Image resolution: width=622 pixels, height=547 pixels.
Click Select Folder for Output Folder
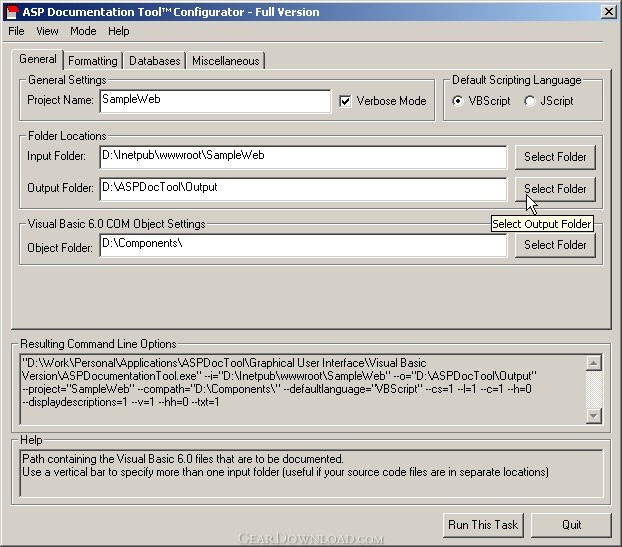555,189
